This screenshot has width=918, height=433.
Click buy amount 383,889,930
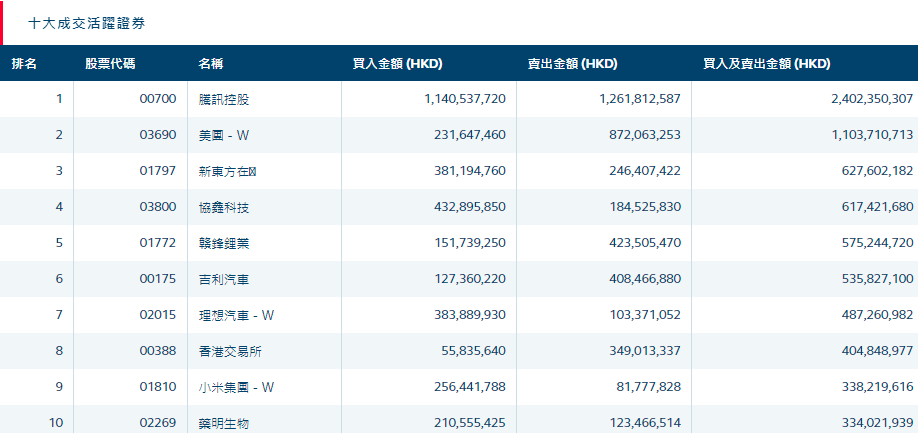click(x=470, y=315)
